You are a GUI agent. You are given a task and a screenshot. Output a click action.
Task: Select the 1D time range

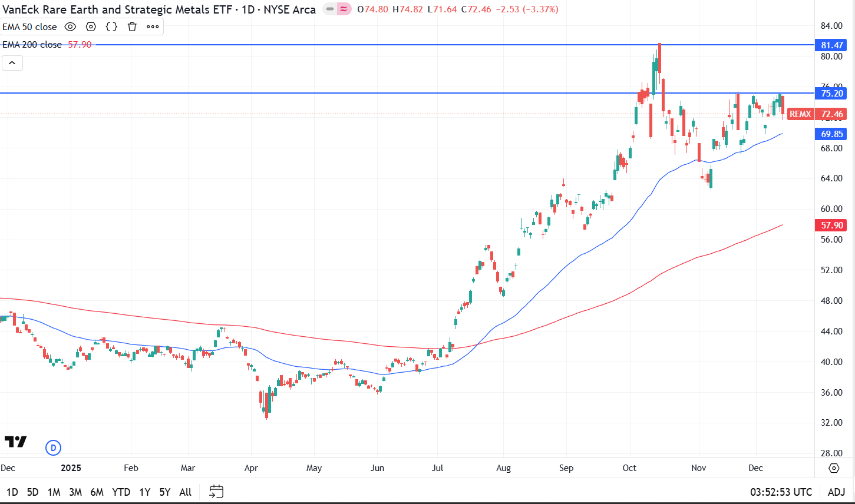pyautogui.click(x=12, y=492)
